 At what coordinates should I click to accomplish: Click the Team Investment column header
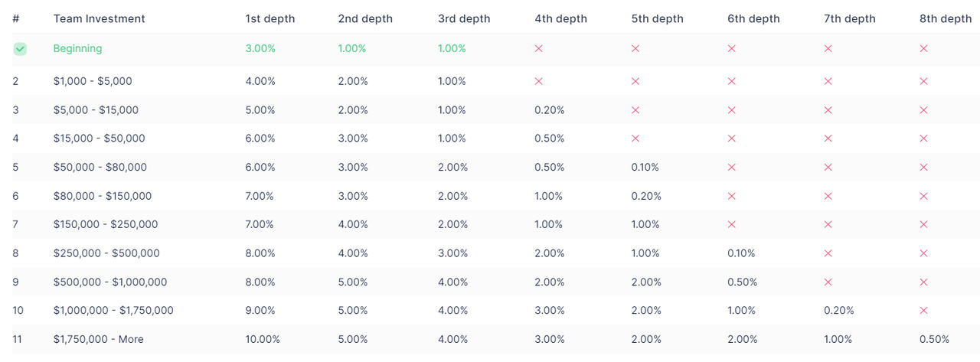point(99,18)
